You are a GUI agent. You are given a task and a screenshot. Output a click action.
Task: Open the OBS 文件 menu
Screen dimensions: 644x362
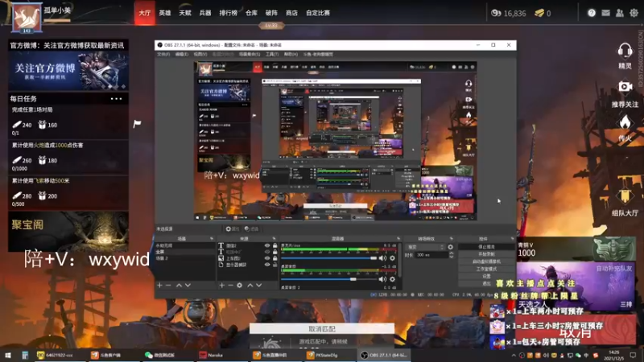163,54
